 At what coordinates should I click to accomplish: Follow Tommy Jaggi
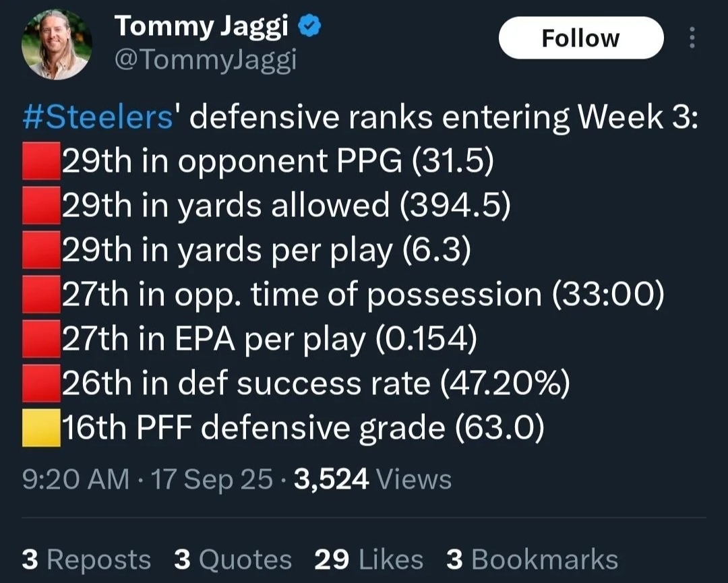point(581,38)
